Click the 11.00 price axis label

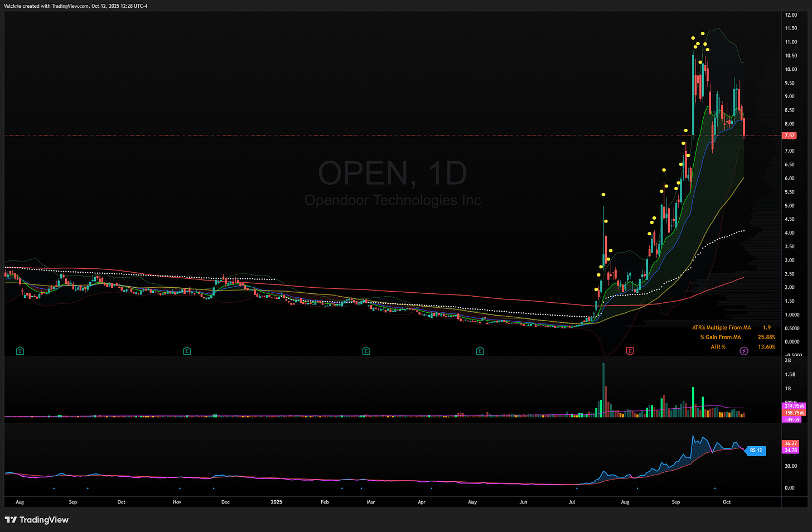coord(791,42)
